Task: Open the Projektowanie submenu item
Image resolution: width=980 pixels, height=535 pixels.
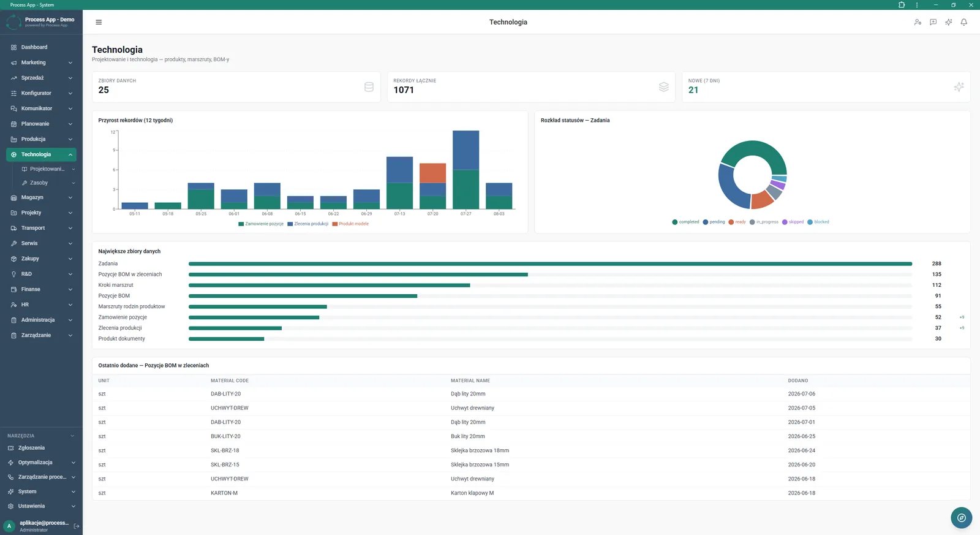Action: tap(47, 169)
